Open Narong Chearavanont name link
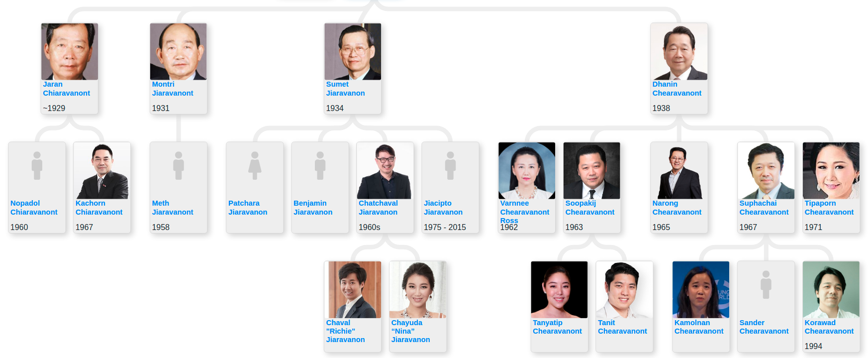 tap(677, 208)
